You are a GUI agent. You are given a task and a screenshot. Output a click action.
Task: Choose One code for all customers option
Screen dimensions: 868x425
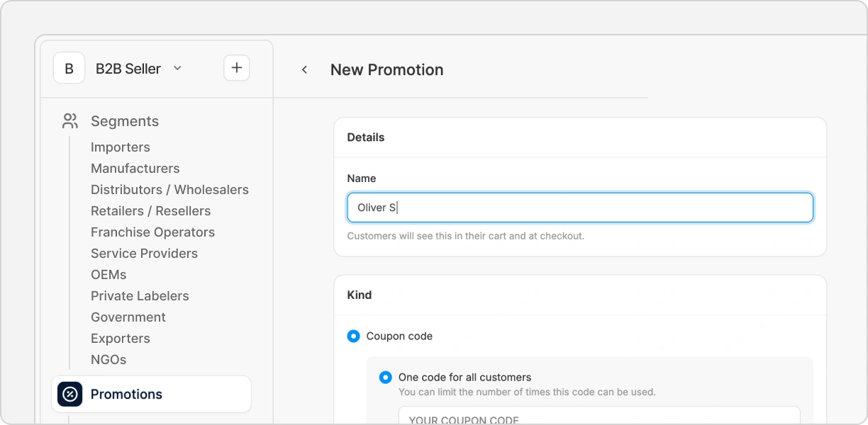385,378
